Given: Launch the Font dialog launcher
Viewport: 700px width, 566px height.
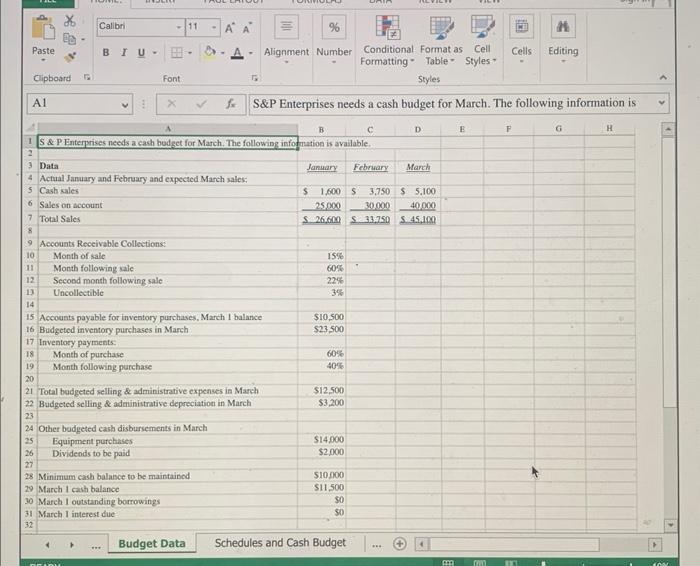Looking at the screenshot, I should pos(254,78).
